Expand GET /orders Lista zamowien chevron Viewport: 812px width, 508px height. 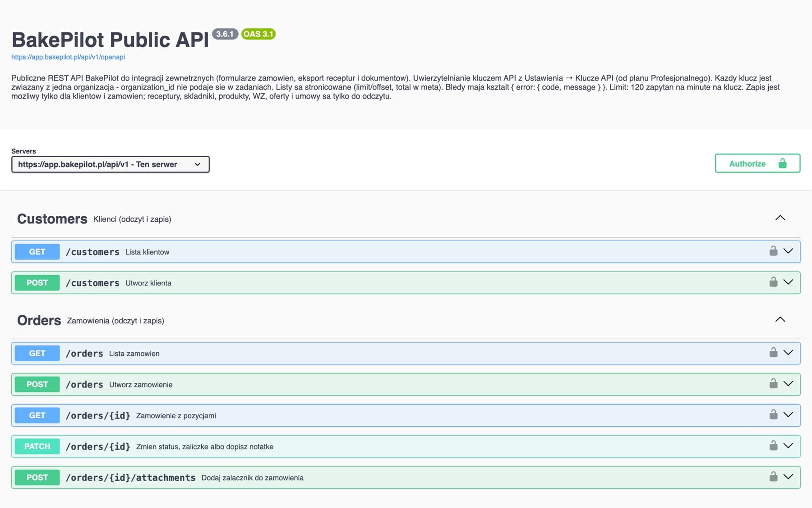point(788,353)
